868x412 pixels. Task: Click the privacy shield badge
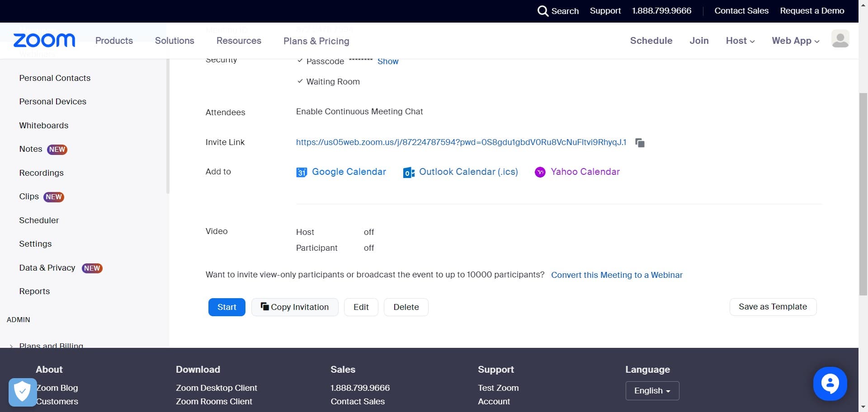(x=22, y=392)
